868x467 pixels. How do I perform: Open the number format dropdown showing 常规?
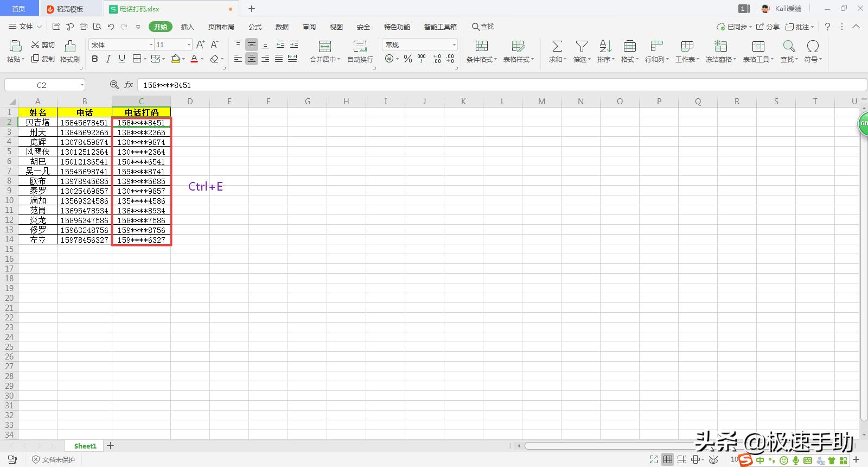click(454, 45)
